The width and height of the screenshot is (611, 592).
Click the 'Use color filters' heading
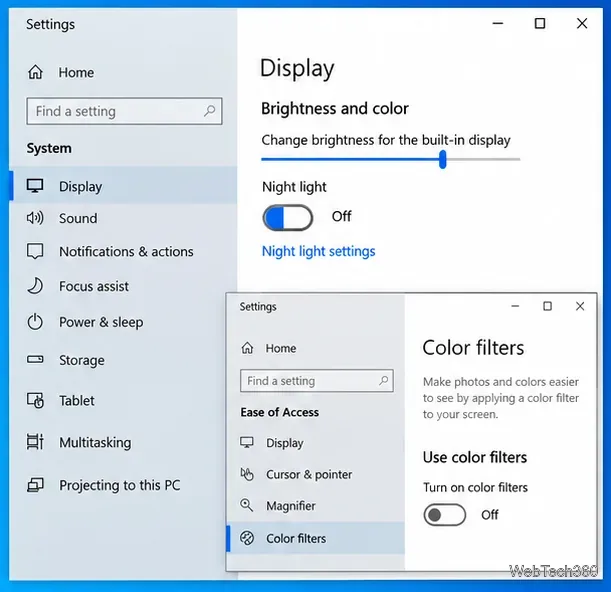coord(475,457)
